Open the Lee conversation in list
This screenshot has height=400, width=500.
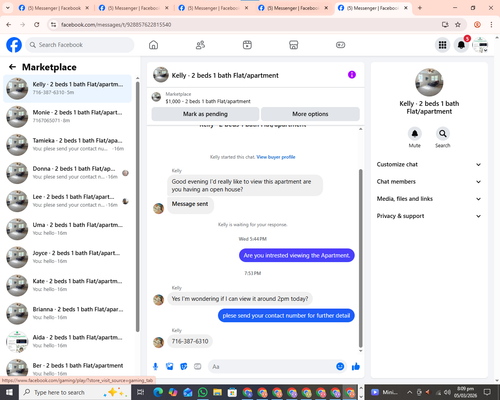67,201
